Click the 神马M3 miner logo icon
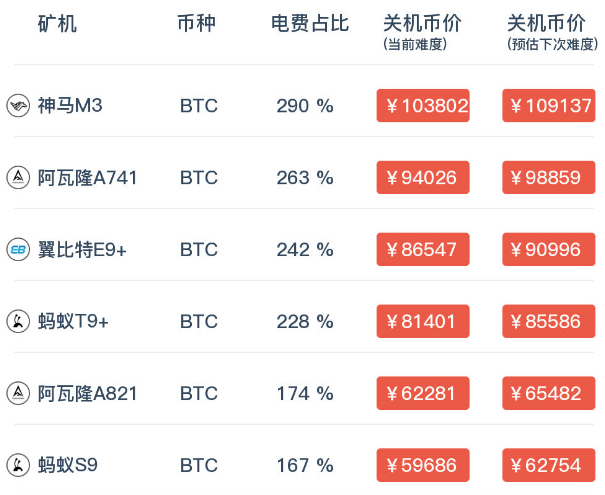The width and height of the screenshot is (605, 495). click(x=18, y=105)
